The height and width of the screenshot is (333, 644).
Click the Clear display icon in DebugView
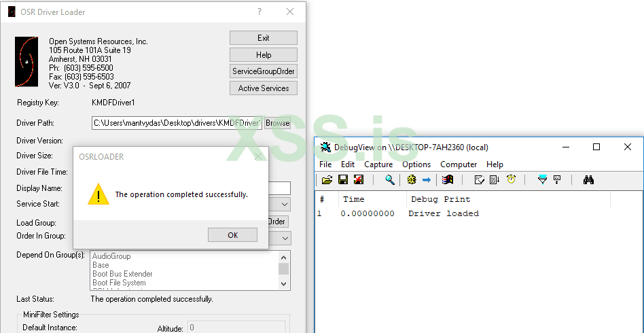(x=480, y=179)
